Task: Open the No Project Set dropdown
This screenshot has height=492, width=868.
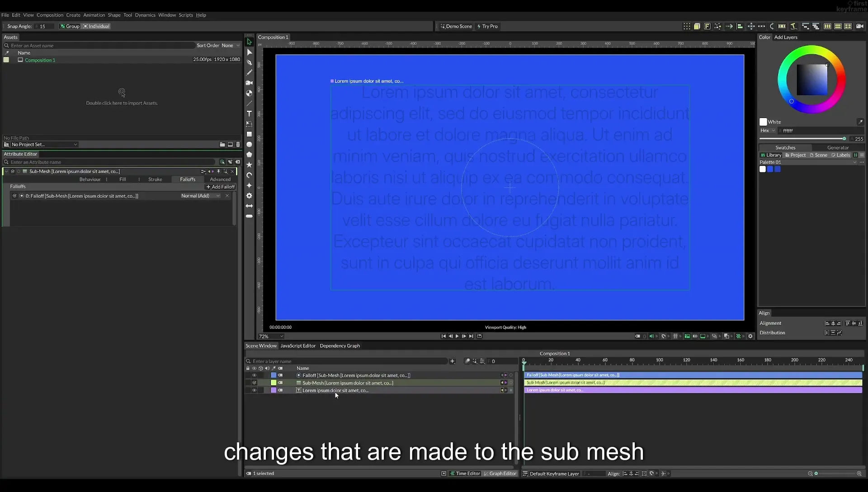Action: click(44, 145)
